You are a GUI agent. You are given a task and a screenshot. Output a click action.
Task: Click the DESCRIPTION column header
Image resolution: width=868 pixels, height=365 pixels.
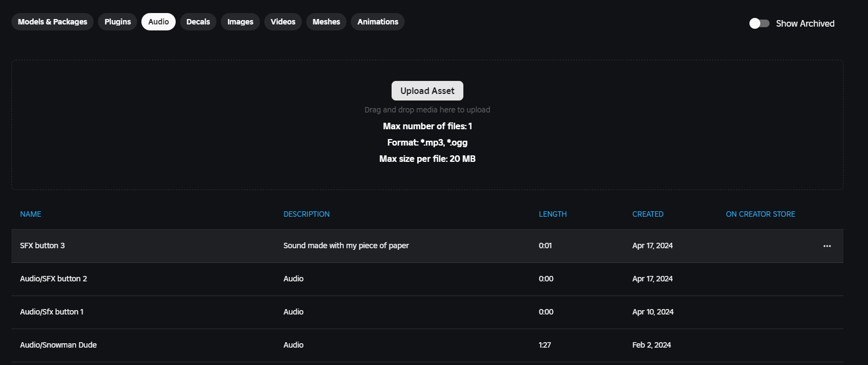click(306, 214)
